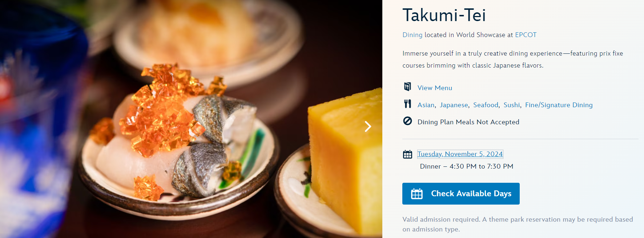Click the Check Available Days button
Image resolution: width=644 pixels, height=238 pixels.
[x=461, y=194]
